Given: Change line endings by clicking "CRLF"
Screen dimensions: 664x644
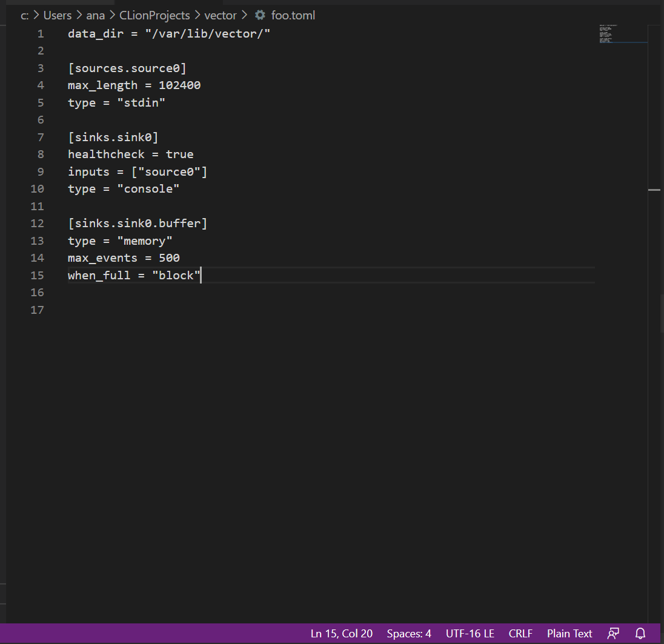Looking at the screenshot, I should click(x=520, y=633).
